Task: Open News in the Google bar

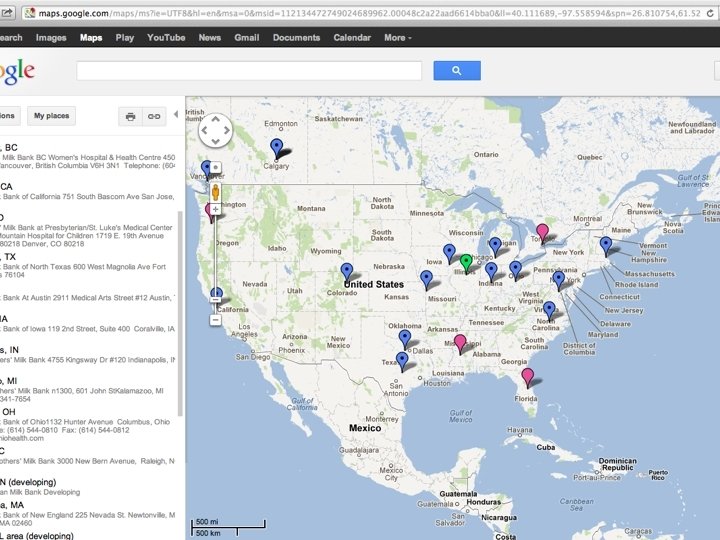Action: point(210,38)
